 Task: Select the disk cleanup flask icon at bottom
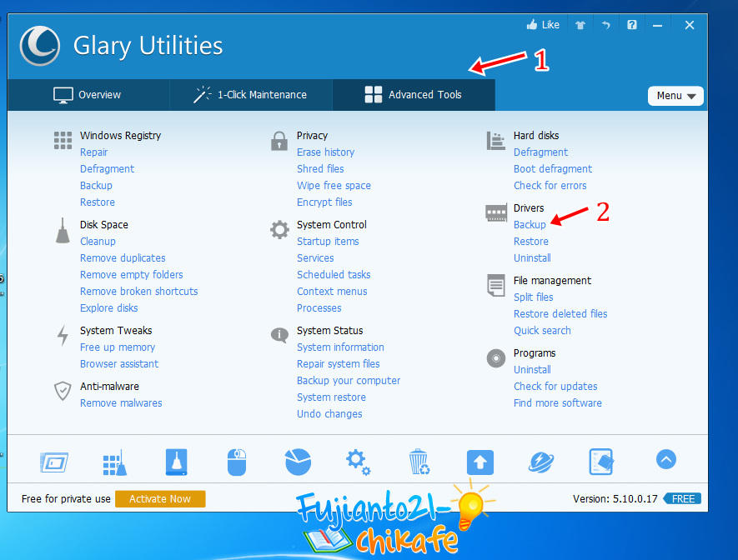click(176, 460)
